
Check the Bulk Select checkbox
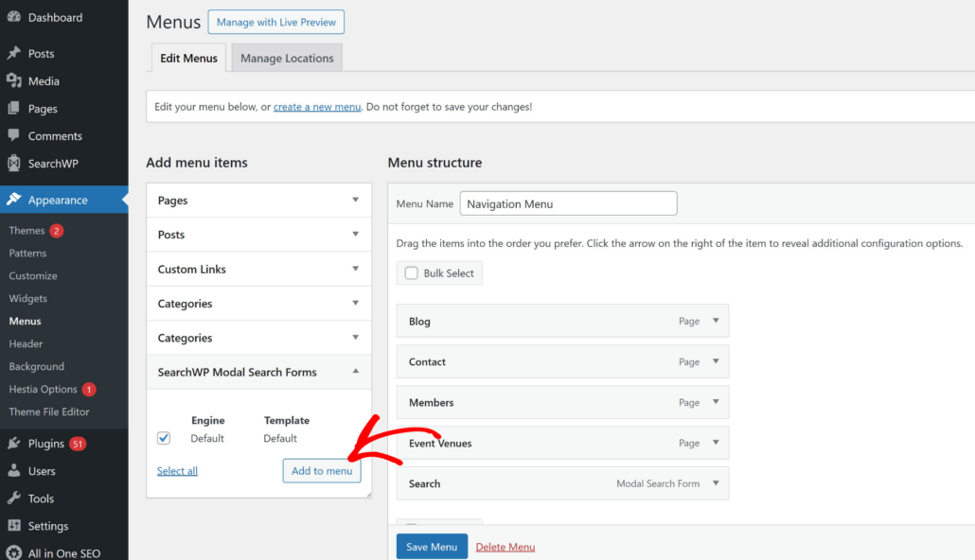click(411, 272)
